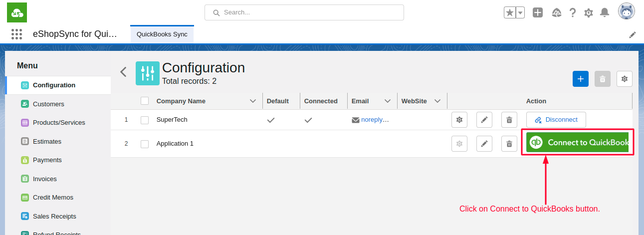This screenshot has height=235, width=644.
Task: Switch to the QuickBooks Sync tab
Action: pyautogui.click(x=162, y=34)
